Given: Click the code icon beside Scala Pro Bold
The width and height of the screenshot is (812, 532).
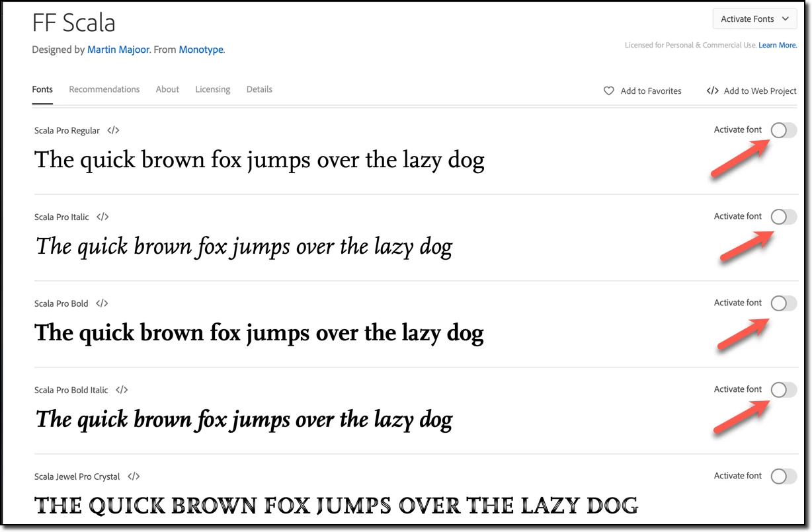Looking at the screenshot, I should coord(102,303).
